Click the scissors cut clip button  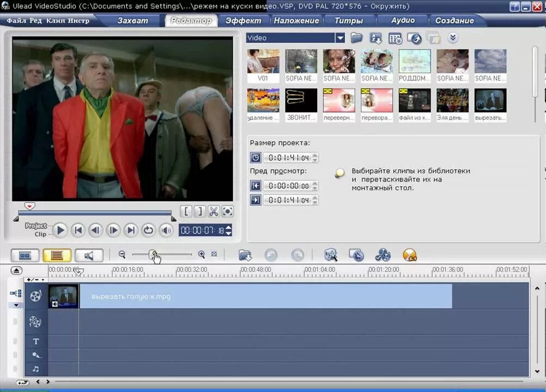tap(214, 211)
